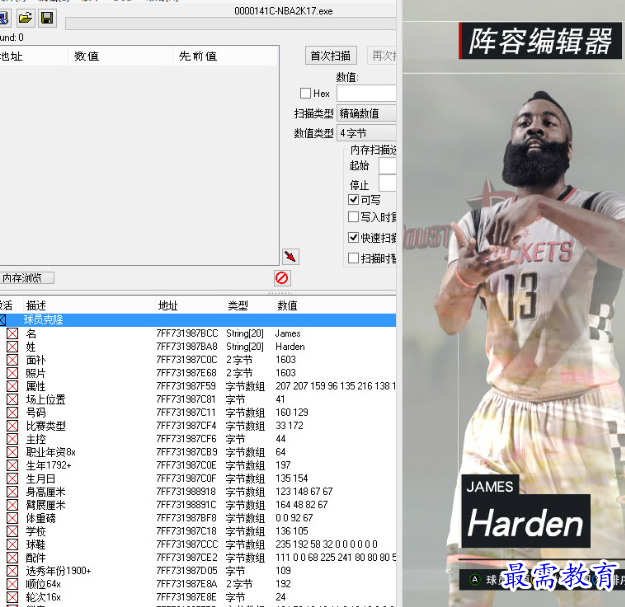Select the 球员克隆 group row

pos(198,320)
